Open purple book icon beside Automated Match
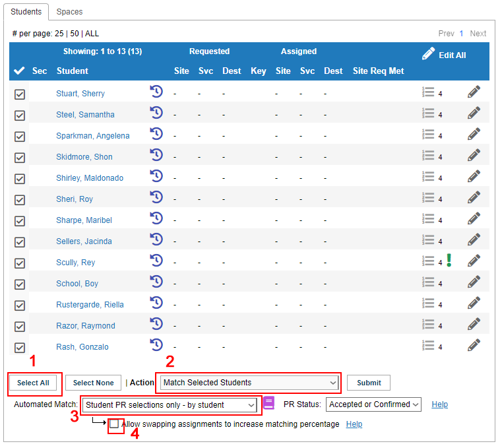The width and height of the screenshot is (500, 448). (269, 402)
